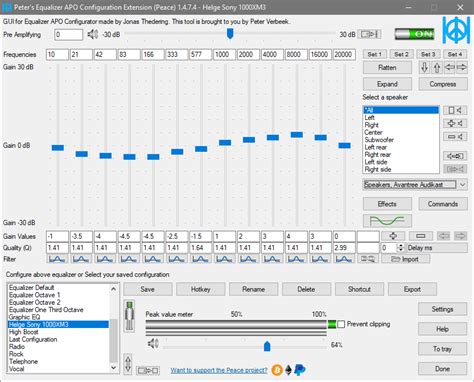474x382 pixels.
Task: Toggle the green ON power switch
Action: tap(414, 34)
